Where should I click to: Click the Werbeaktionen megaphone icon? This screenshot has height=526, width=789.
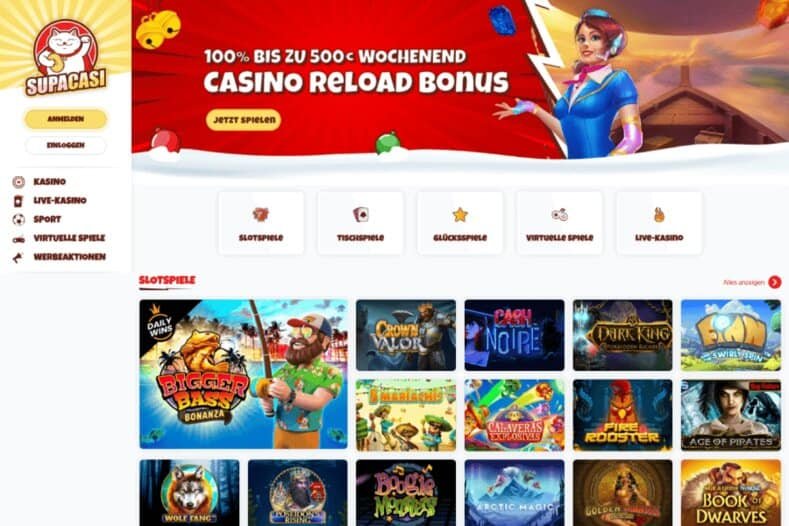click(19, 257)
